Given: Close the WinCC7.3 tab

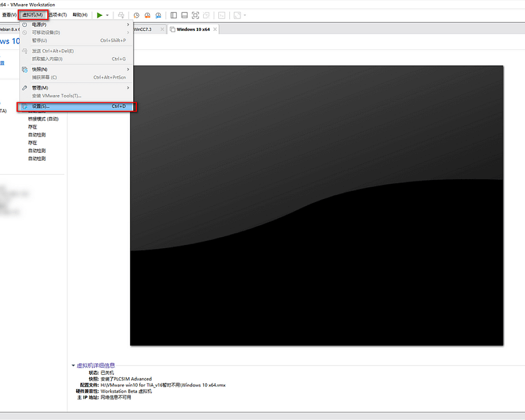Looking at the screenshot, I should [x=163, y=29].
